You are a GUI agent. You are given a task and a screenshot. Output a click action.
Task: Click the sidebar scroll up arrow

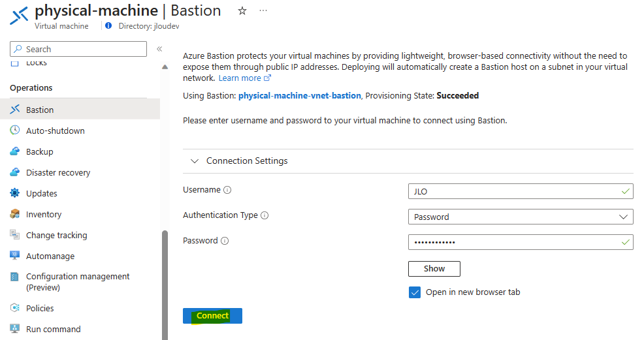165,67
